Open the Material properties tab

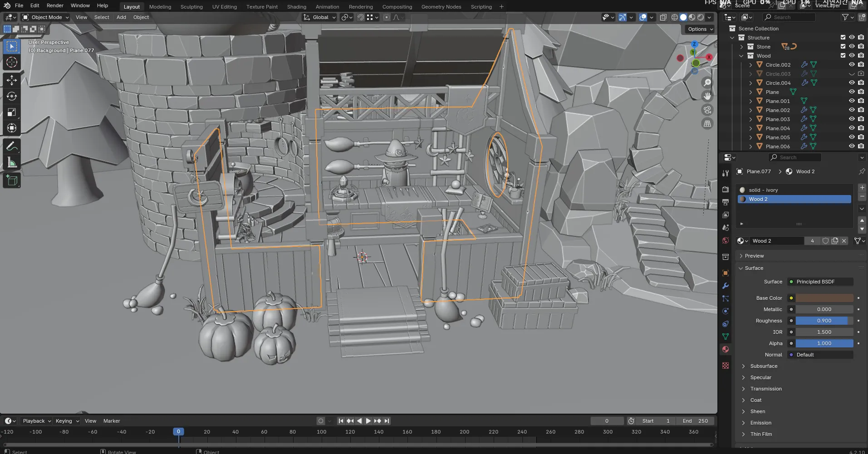(726, 349)
